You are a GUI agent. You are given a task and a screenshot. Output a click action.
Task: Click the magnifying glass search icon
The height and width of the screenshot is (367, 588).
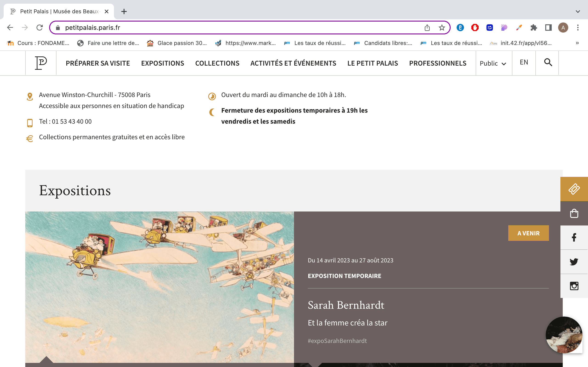pyautogui.click(x=548, y=63)
